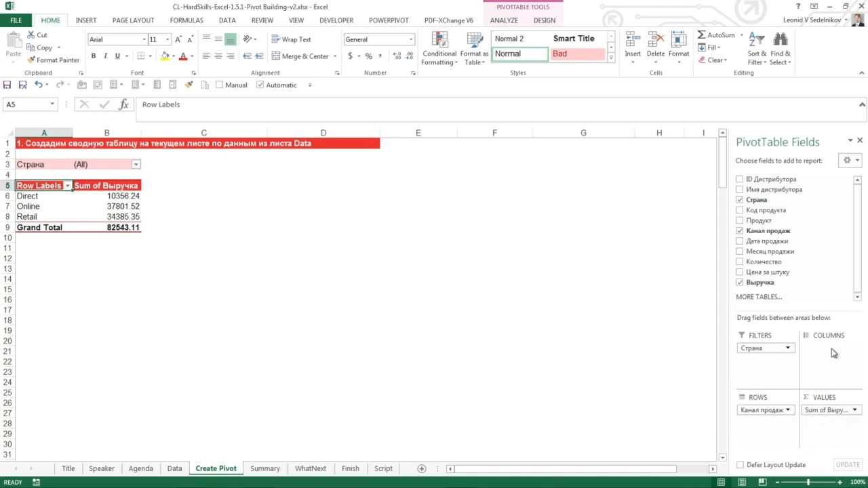Tick the Имя дистрибутора field

(x=740, y=189)
